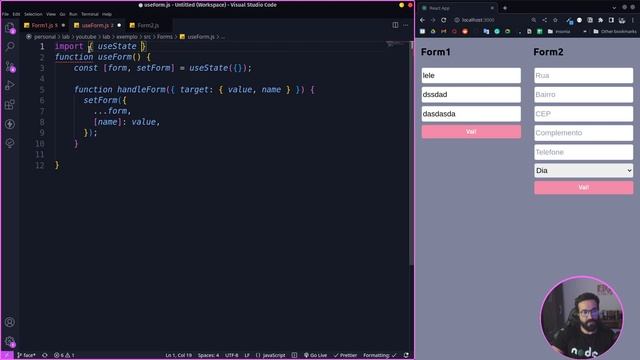Go back in the browser
640x360 pixels.
click(422, 20)
